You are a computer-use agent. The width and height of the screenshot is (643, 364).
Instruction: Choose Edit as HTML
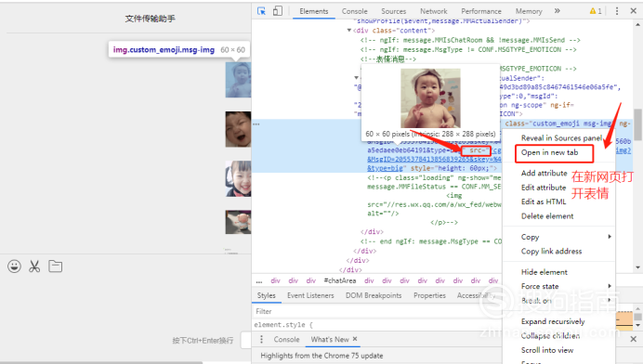(x=544, y=201)
